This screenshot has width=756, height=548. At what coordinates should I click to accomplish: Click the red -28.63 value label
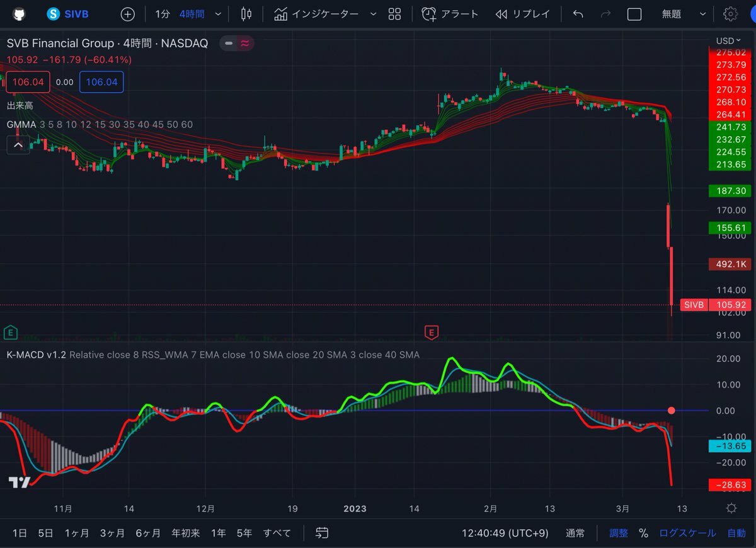[x=730, y=485]
